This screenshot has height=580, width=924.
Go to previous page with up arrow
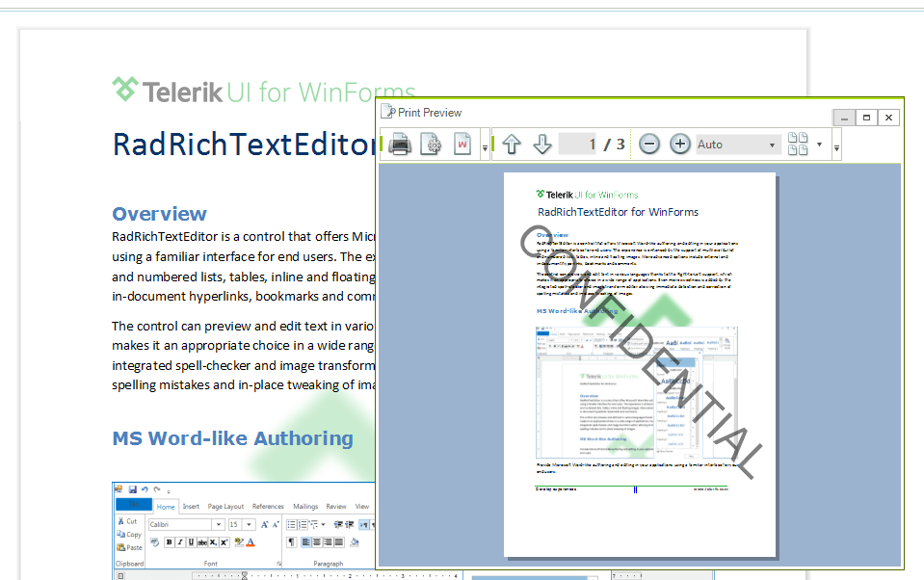512,144
